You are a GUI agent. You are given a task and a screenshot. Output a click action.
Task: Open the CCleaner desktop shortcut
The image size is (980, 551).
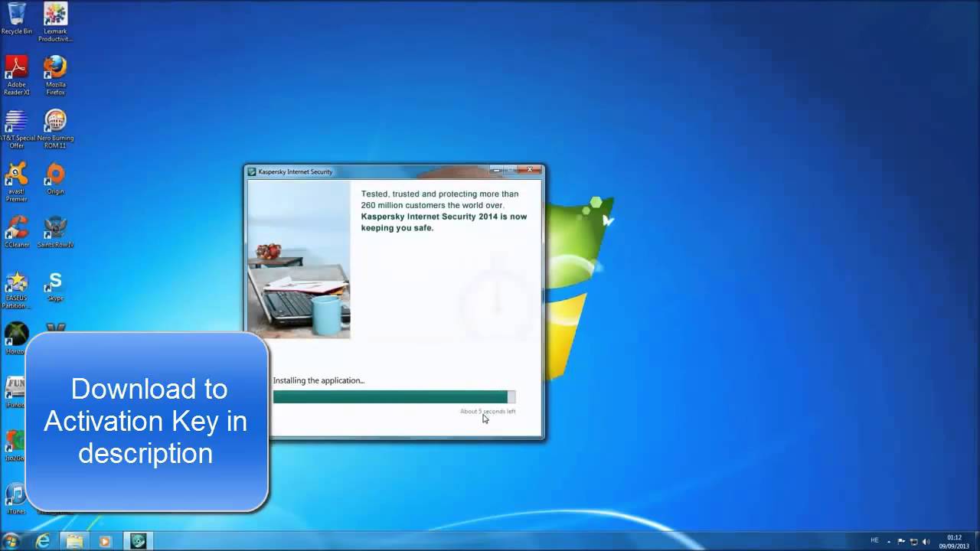coord(16,232)
